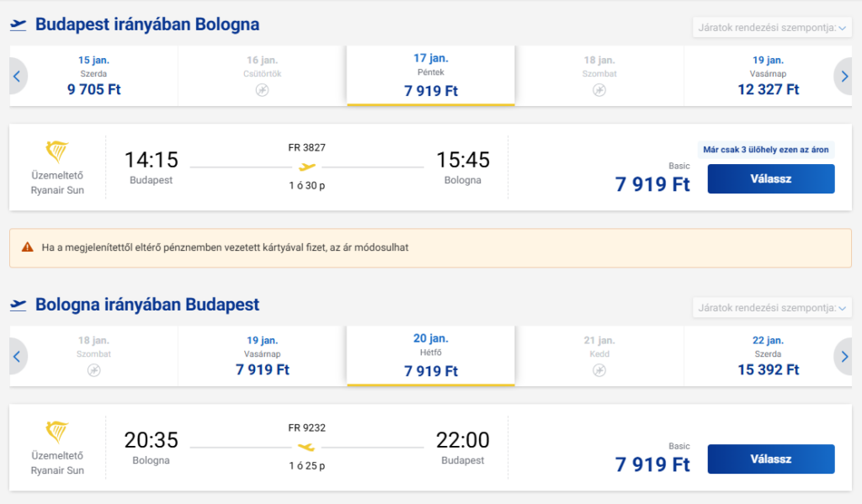
Task: Click next dates arrow in outbound date strip
Action: (x=843, y=76)
